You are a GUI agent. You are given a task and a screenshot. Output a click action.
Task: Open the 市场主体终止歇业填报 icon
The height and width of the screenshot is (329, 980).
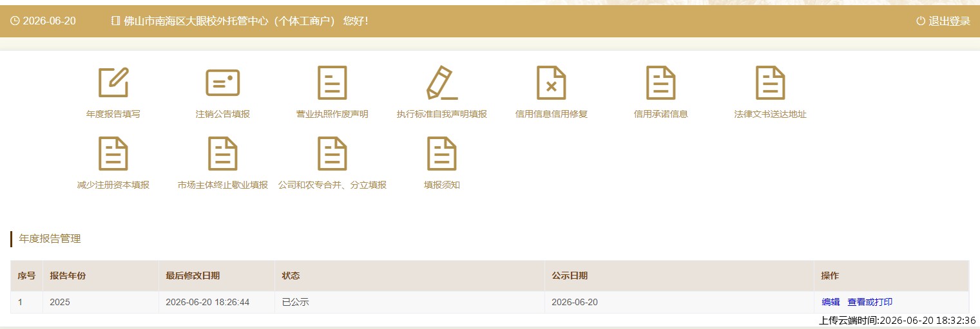click(223, 153)
